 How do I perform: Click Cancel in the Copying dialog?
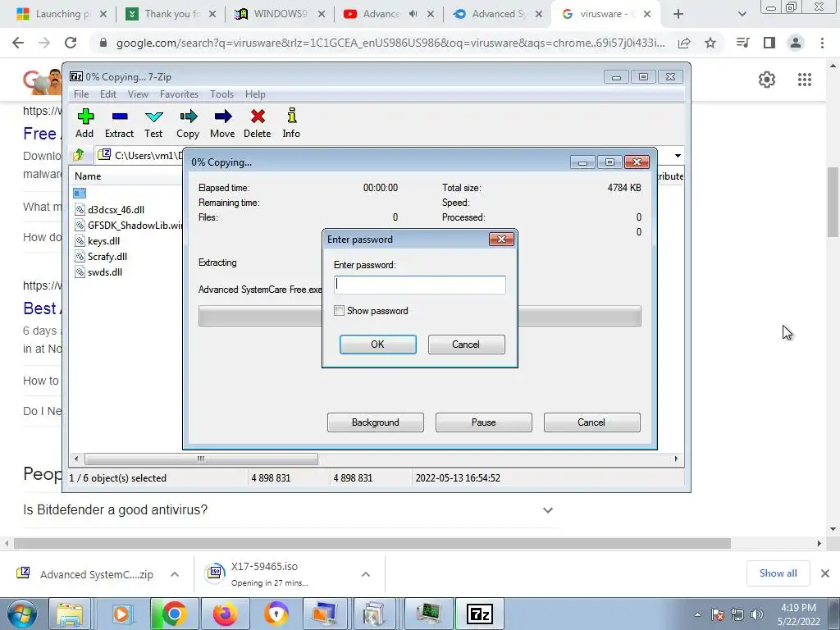point(591,422)
